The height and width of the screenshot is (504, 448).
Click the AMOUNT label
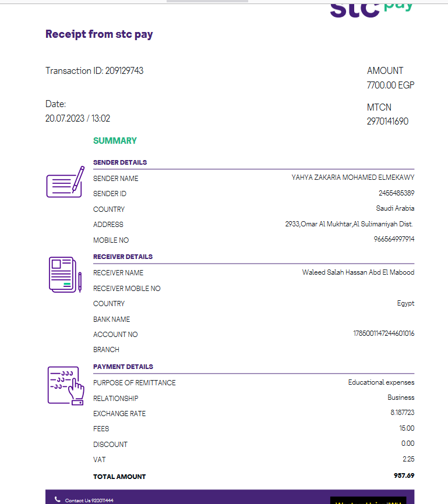[x=385, y=71]
